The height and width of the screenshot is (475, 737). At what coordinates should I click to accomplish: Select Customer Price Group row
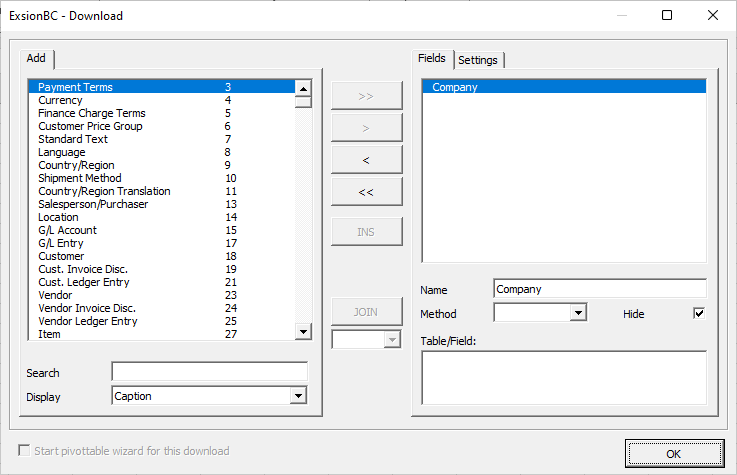point(162,126)
